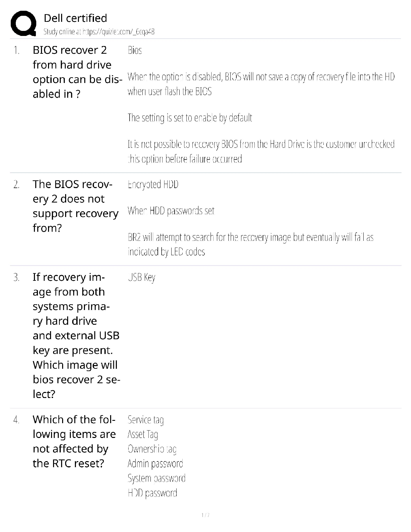Click the Quizlet Q logo icon
Image resolution: width=411 pixels, height=532 pixels.
tap(23, 23)
